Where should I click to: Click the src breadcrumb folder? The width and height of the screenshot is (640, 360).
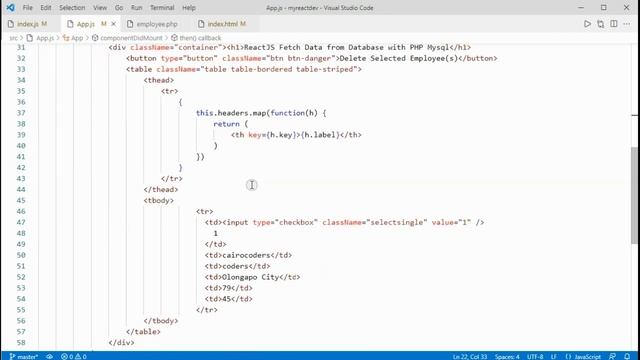tap(13, 38)
